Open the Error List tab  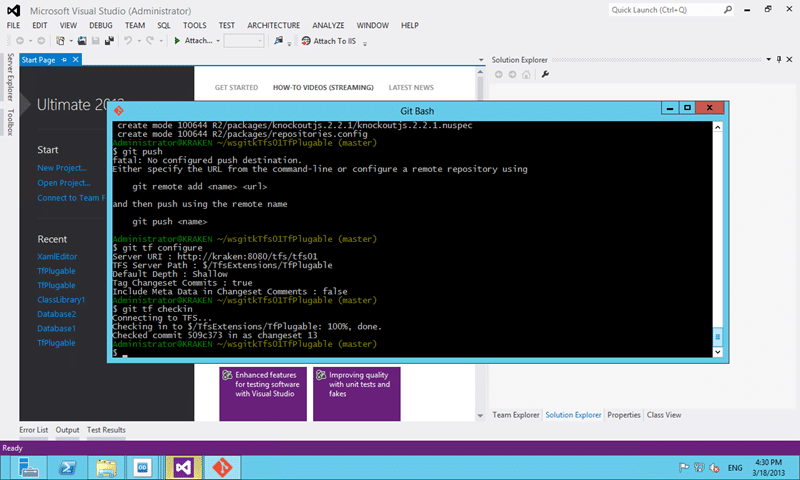(x=34, y=430)
